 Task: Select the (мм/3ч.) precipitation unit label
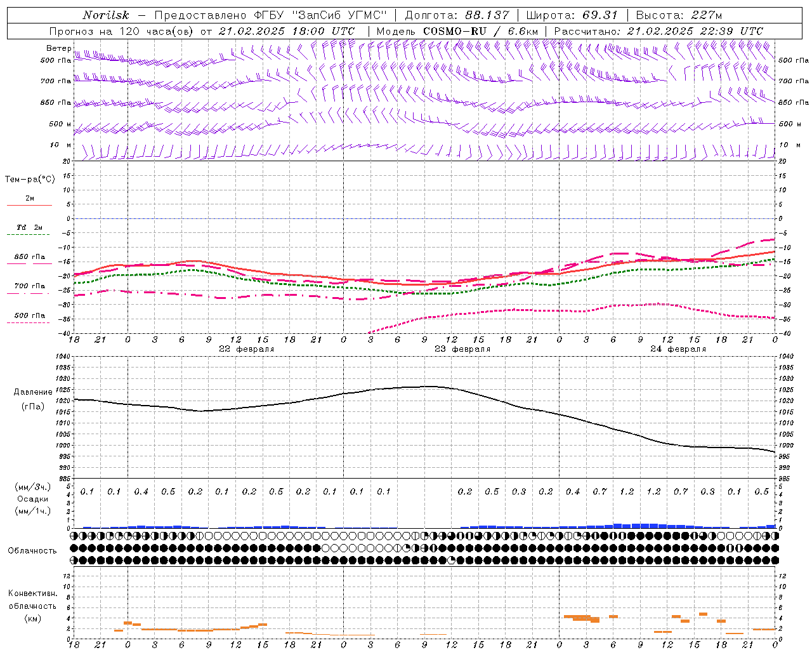click(x=33, y=487)
